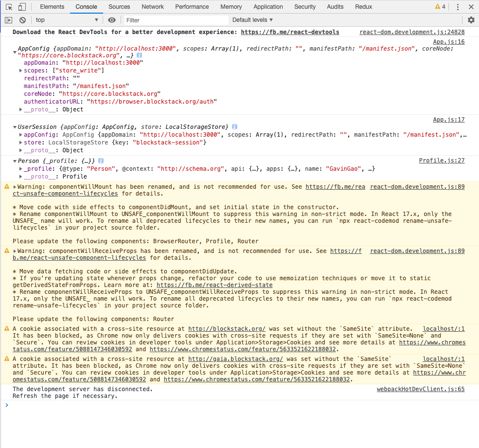Image resolution: width=479 pixels, height=448 pixels.
Task: Expand the store LocalStorageStore property
Action: pyautogui.click(x=21, y=143)
